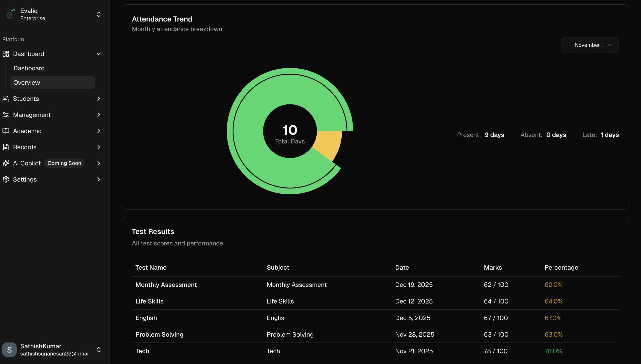
Task: Click the Settings gear icon
Action: point(6,180)
